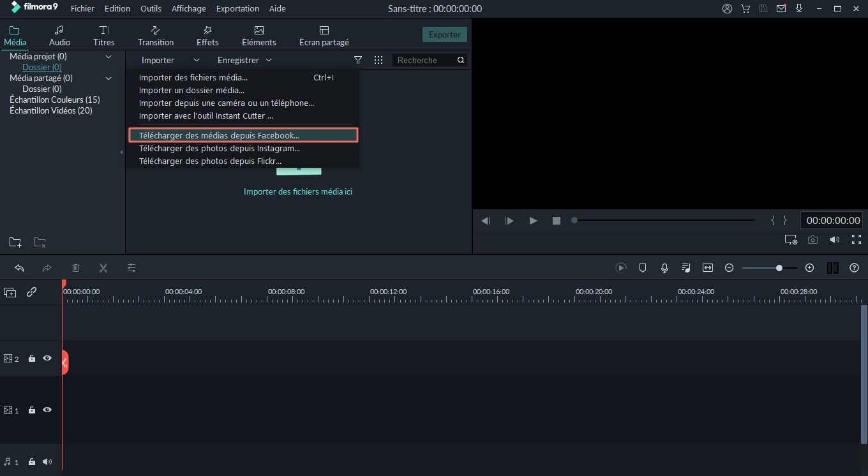The width and height of the screenshot is (868, 476).
Task: Click the timeline undo arrow
Action: click(19, 268)
